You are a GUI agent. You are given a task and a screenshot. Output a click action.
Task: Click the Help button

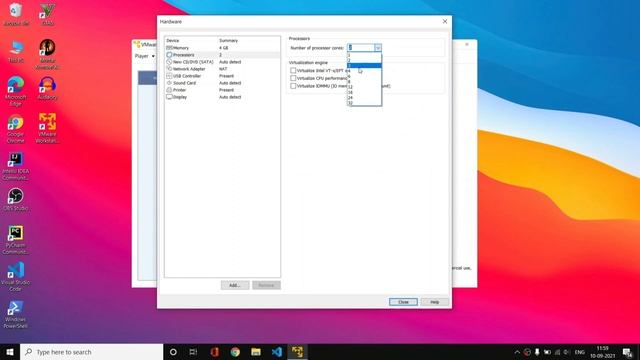pos(434,302)
